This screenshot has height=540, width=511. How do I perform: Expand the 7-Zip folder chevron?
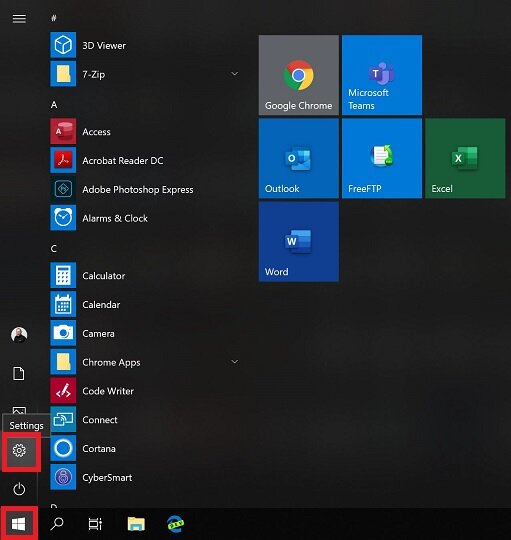point(234,74)
